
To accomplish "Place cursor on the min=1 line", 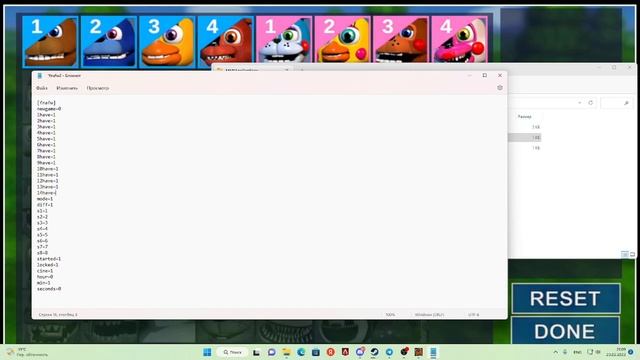I will pyautogui.click(x=44, y=283).
